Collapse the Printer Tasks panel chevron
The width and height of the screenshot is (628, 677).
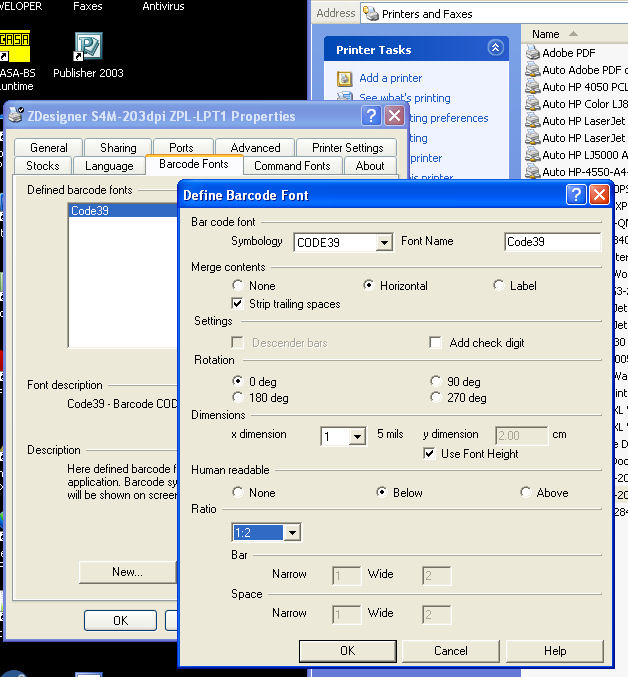click(x=495, y=47)
